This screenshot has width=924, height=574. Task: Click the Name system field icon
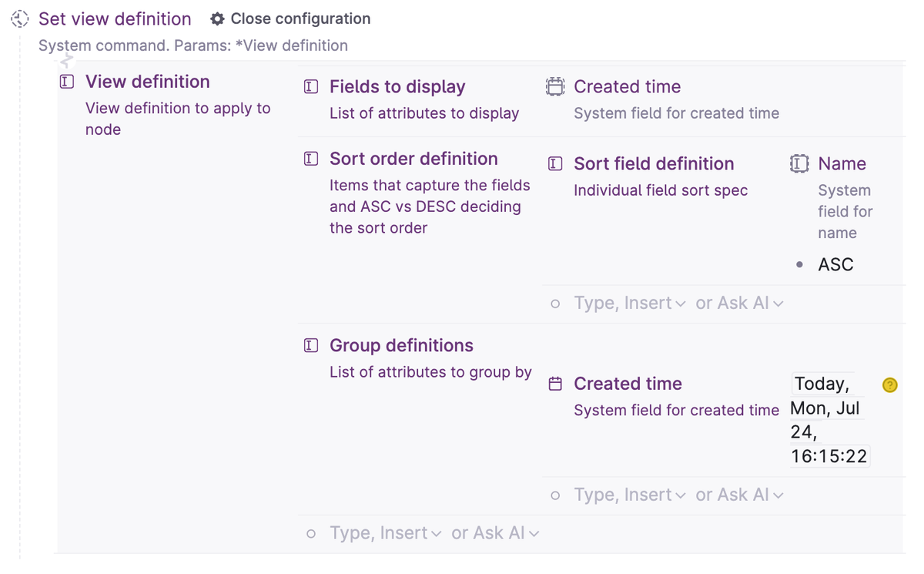(799, 164)
